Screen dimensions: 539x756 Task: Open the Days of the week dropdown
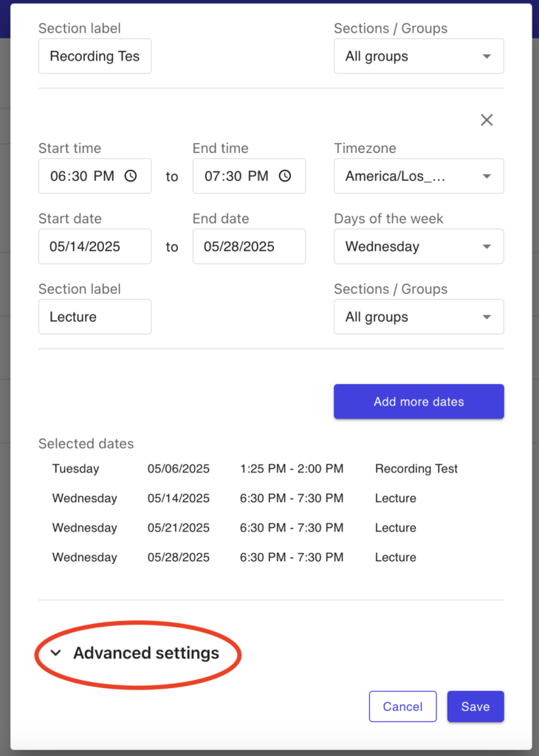point(419,247)
